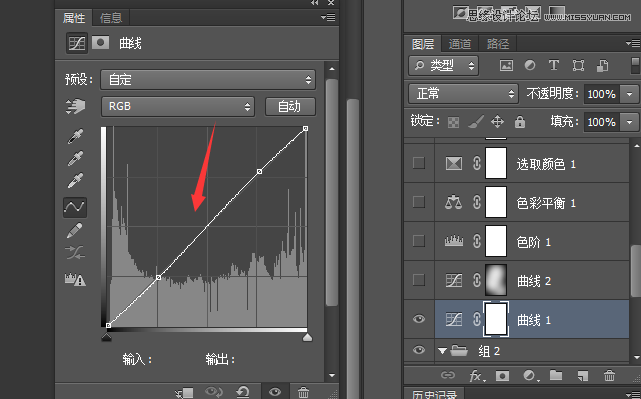Switch to the 通道 tab
The height and width of the screenshot is (399, 641).
pyautogui.click(x=460, y=44)
